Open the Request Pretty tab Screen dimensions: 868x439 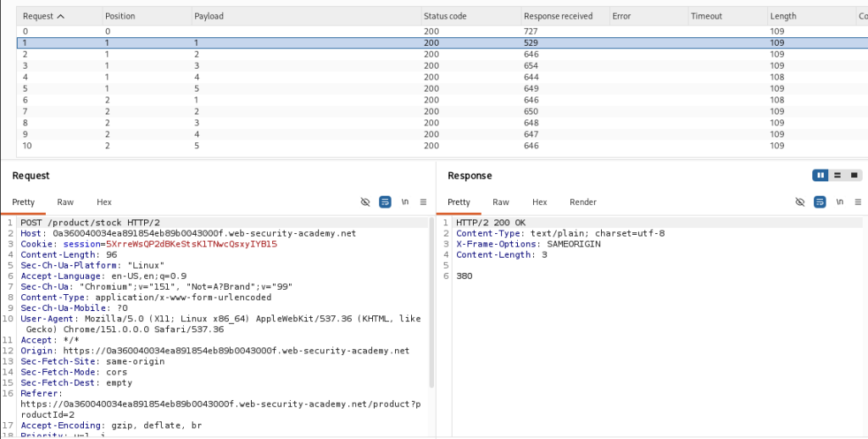point(23,202)
